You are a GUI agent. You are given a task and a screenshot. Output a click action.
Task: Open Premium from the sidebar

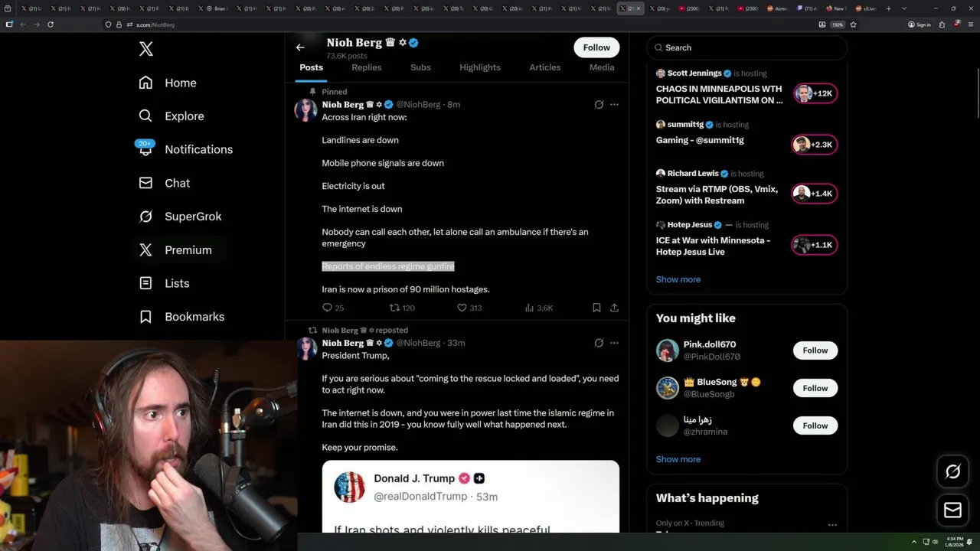(175, 250)
